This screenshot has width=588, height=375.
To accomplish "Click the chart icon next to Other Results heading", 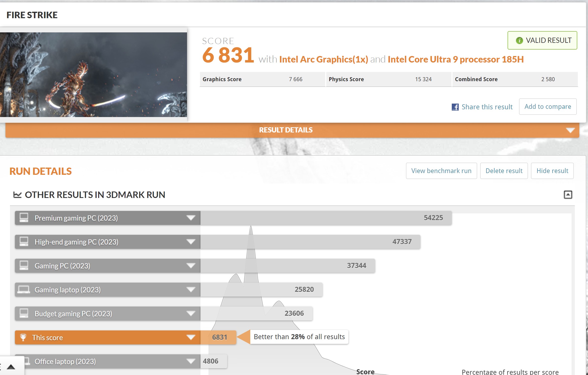I will pos(17,195).
